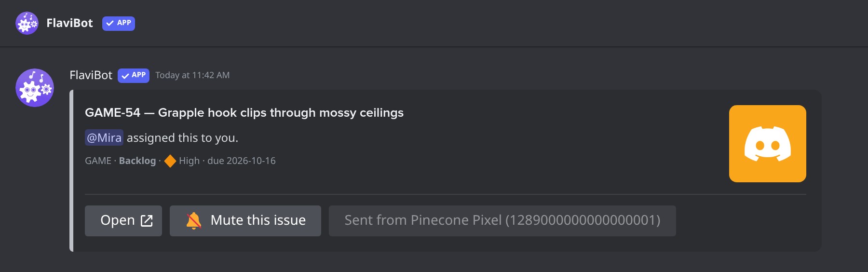Image resolution: width=868 pixels, height=272 pixels.
Task: Click the Backlog status text
Action: (137, 161)
